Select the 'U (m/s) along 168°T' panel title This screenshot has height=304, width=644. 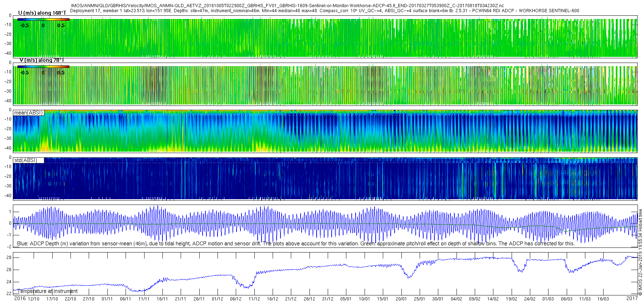click(42, 13)
